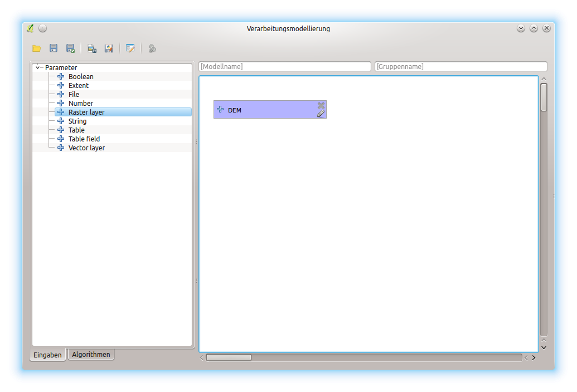Select the Raster layer parameter

coord(86,112)
